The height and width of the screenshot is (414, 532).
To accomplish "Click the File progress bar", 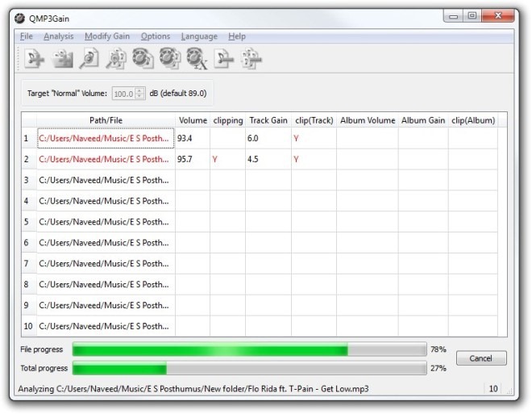I will point(249,349).
